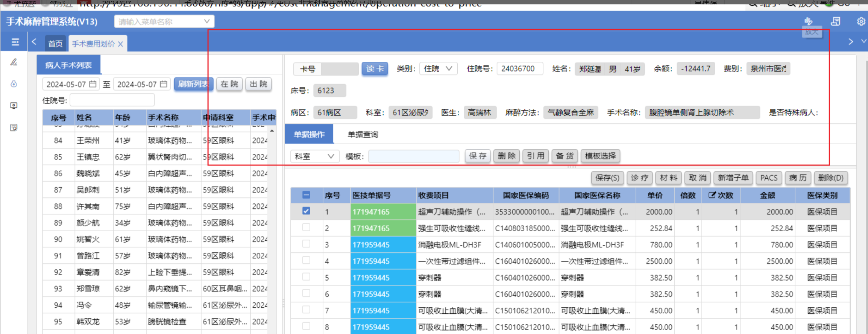Open PACS button
This screenshot has height=334, width=868.
point(769,178)
